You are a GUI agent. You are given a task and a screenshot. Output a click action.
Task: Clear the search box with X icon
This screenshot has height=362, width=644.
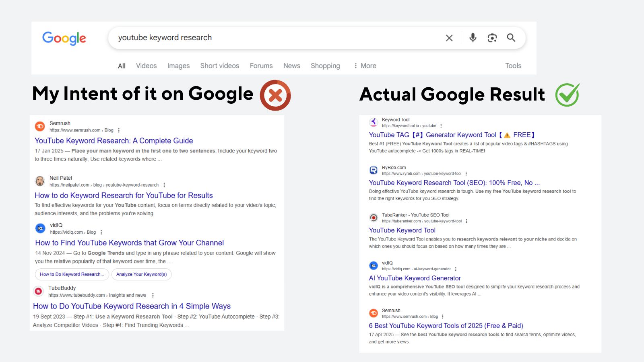tap(449, 38)
